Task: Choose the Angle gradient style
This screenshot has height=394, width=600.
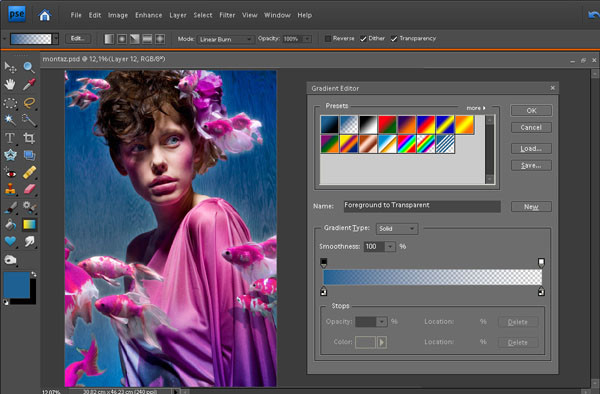Action: click(x=134, y=39)
